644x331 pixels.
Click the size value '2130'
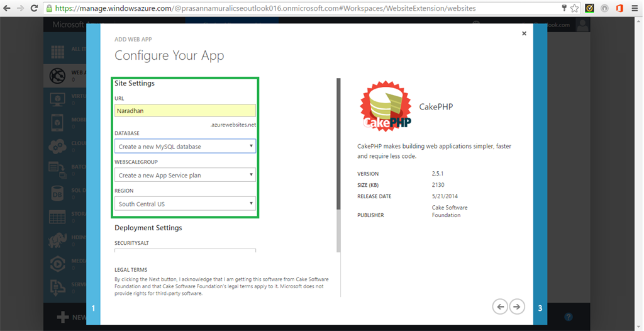click(x=438, y=184)
